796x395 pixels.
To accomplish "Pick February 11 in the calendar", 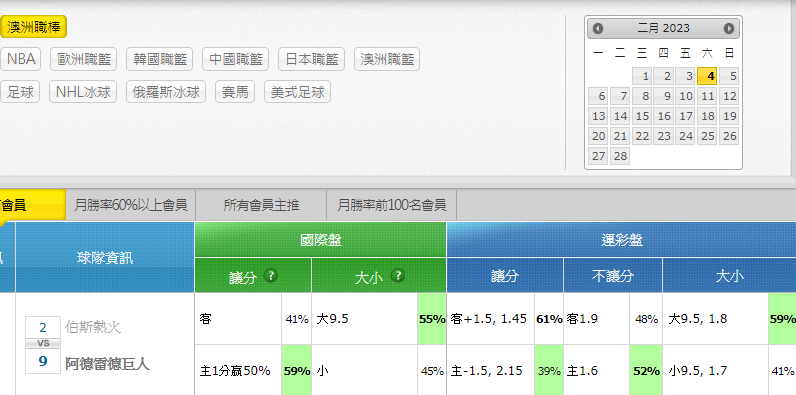I will point(707,96).
